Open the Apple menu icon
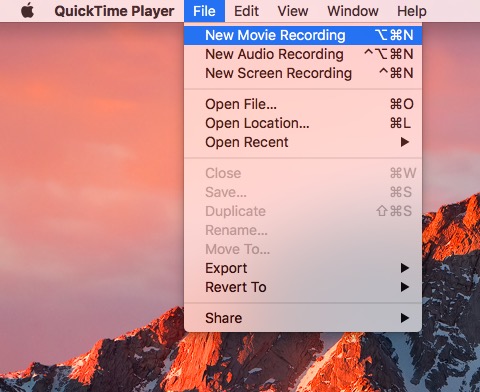Image resolution: width=480 pixels, height=392 pixels. click(28, 11)
